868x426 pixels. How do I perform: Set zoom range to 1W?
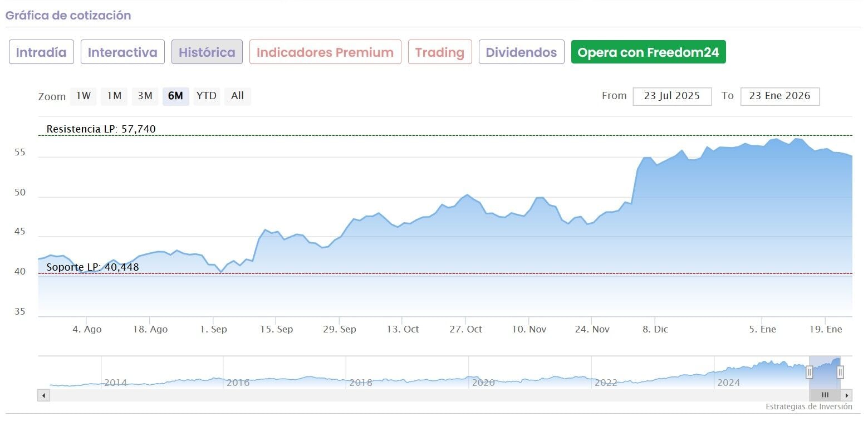(84, 96)
